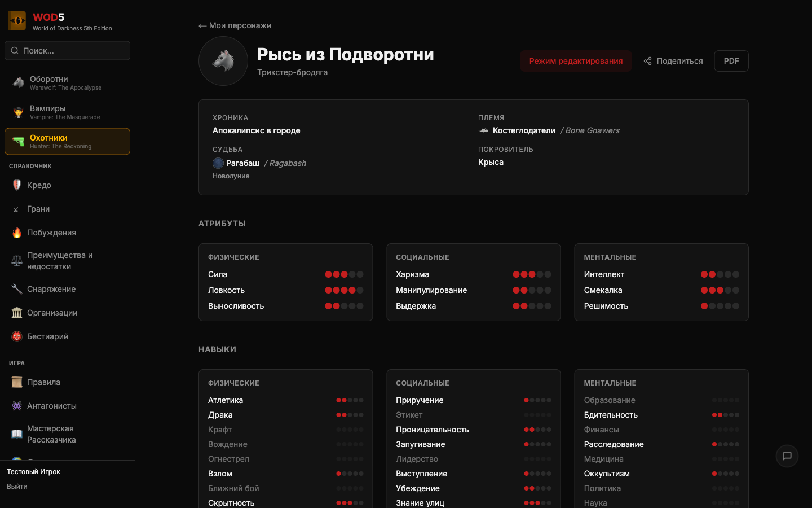This screenshot has height=508, width=812.
Task: Click the Рагабаш auspice name
Action: [242, 163]
